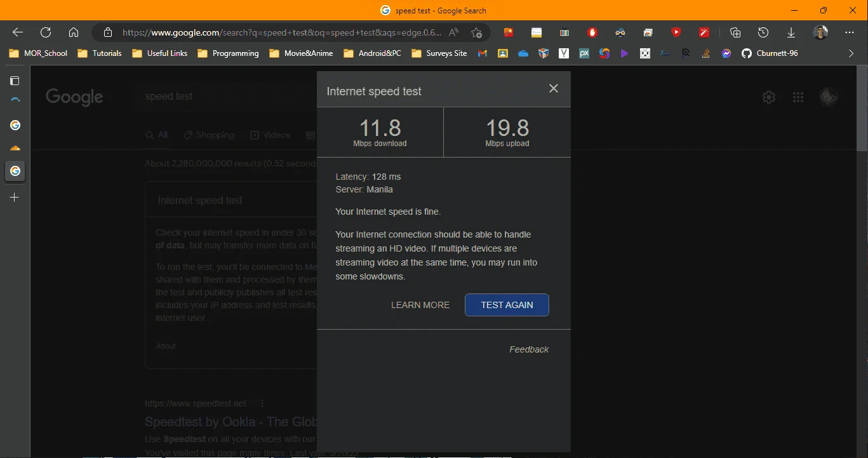868x458 pixels.
Task: Open browsing History
Action: [x=763, y=32]
